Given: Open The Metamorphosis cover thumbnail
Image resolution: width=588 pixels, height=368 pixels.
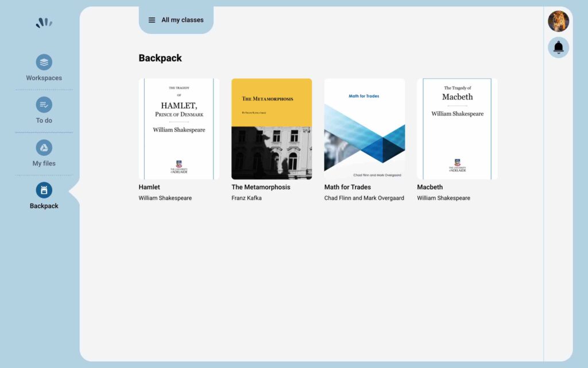Looking at the screenshot, I should 271,128.
